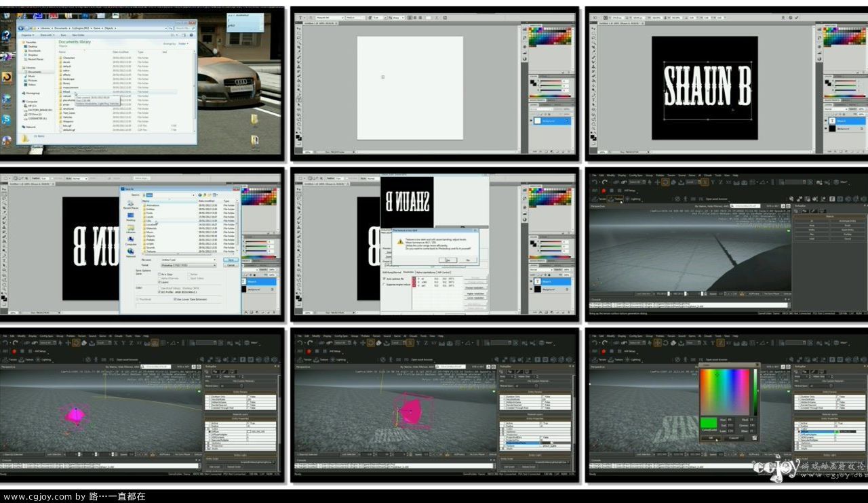Select Recent Places icon in Save As sidebar
Screen dimensions: 868x503
[131, 204]
